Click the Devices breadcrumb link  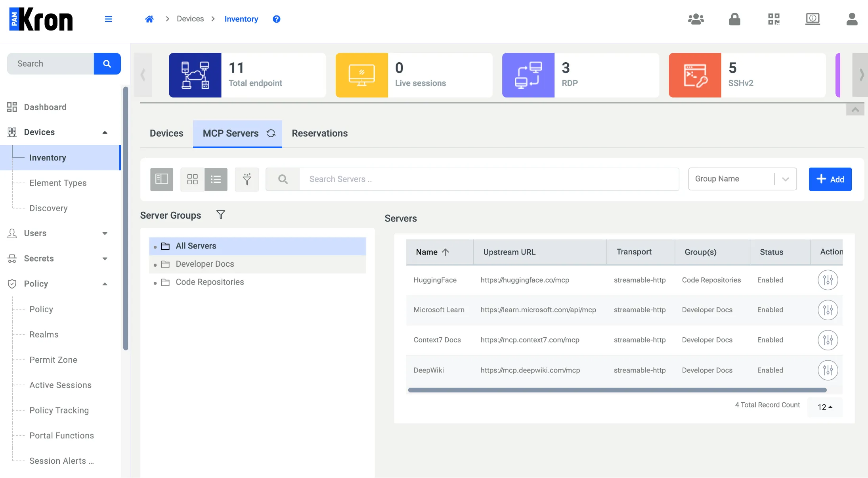tap(190, 19)
